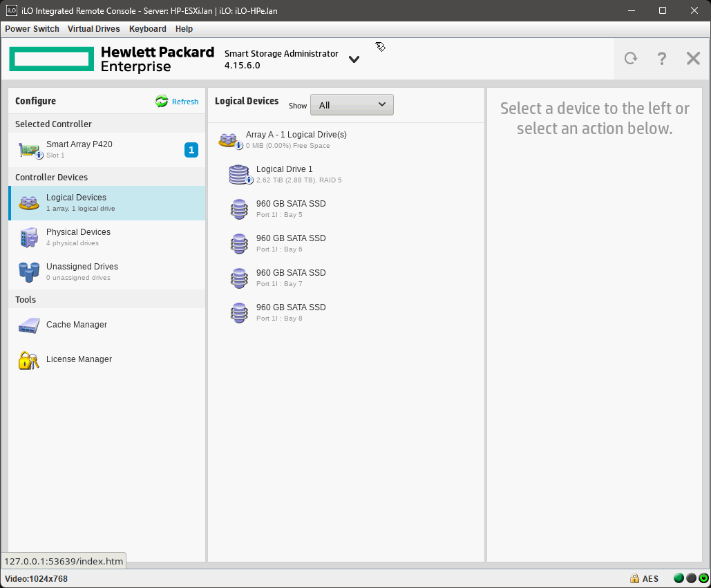This screenshot has height=588, width=711.
Task: Click the SSD icon for Bay 7
Action: (x=239, y=278)
